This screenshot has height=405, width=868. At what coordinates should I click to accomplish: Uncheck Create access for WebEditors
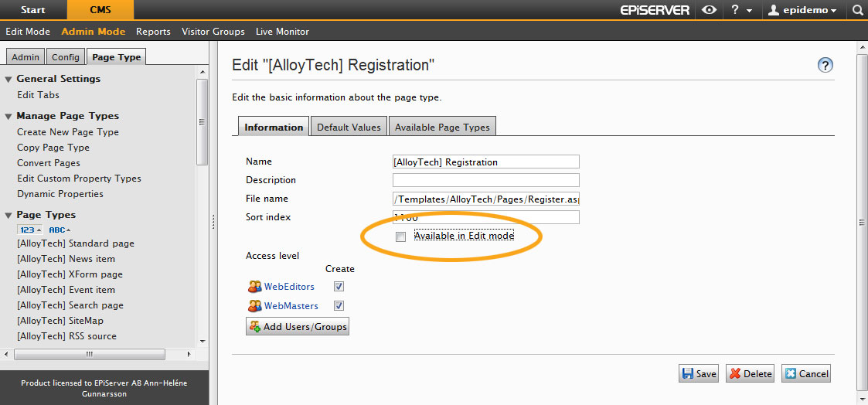(x=339, y=286)
